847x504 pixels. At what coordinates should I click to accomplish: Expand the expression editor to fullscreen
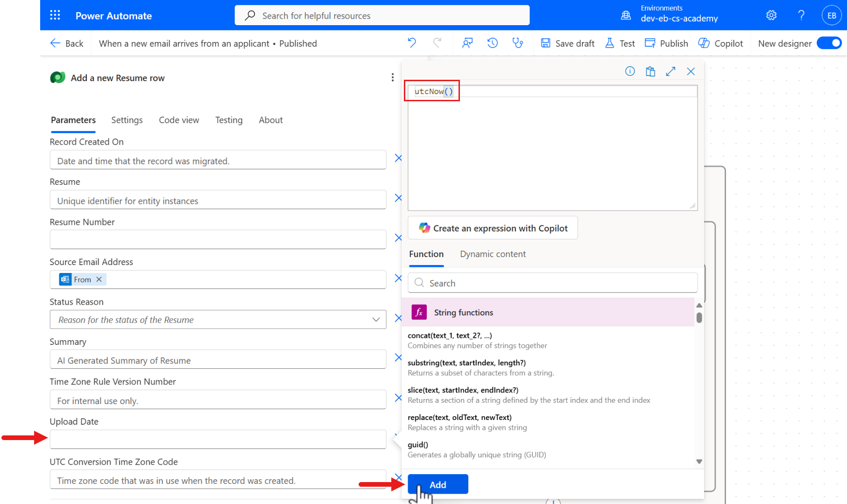671,71
